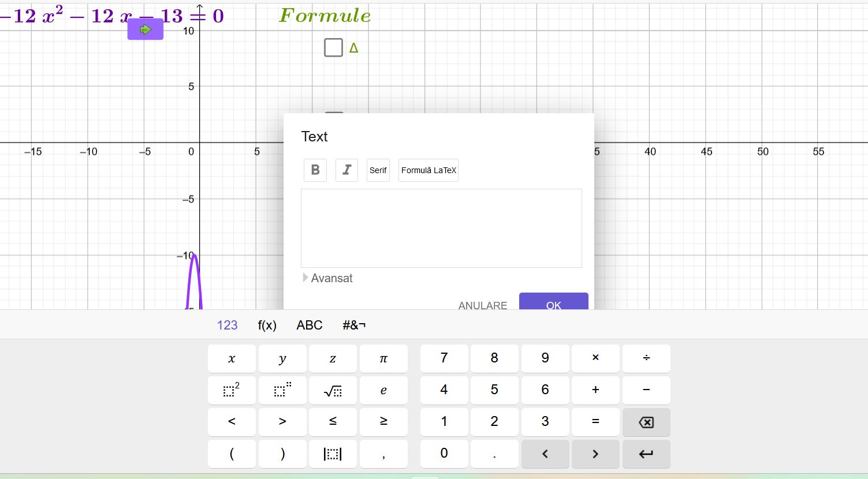Insert Euler's number e key
Viewport: 868px width, 479px height.
(383, 390)
